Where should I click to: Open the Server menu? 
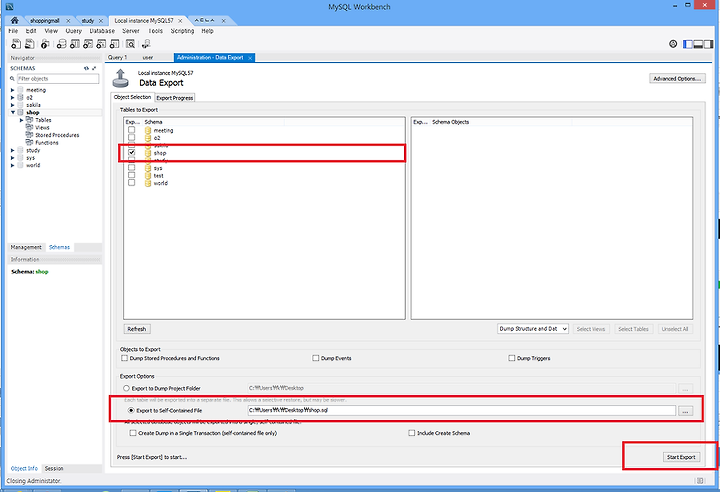[131, 31]
